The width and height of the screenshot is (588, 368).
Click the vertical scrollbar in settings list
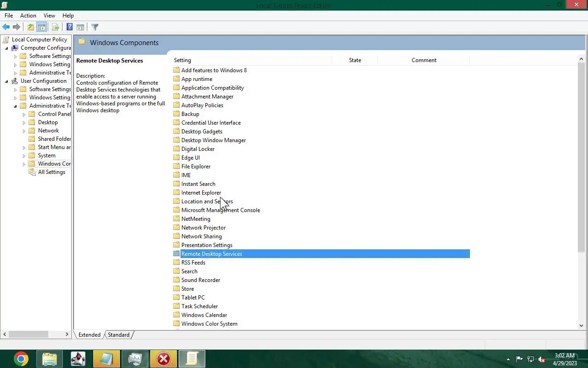pos(581,157)
